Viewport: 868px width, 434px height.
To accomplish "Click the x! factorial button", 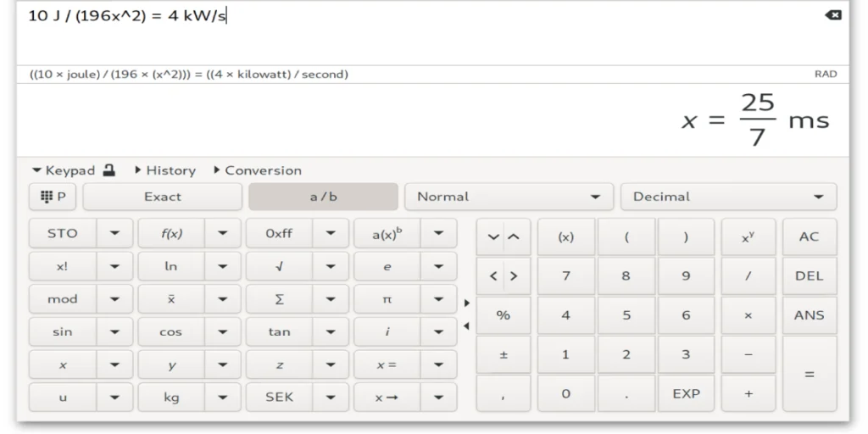I will (x=63, y=266).
